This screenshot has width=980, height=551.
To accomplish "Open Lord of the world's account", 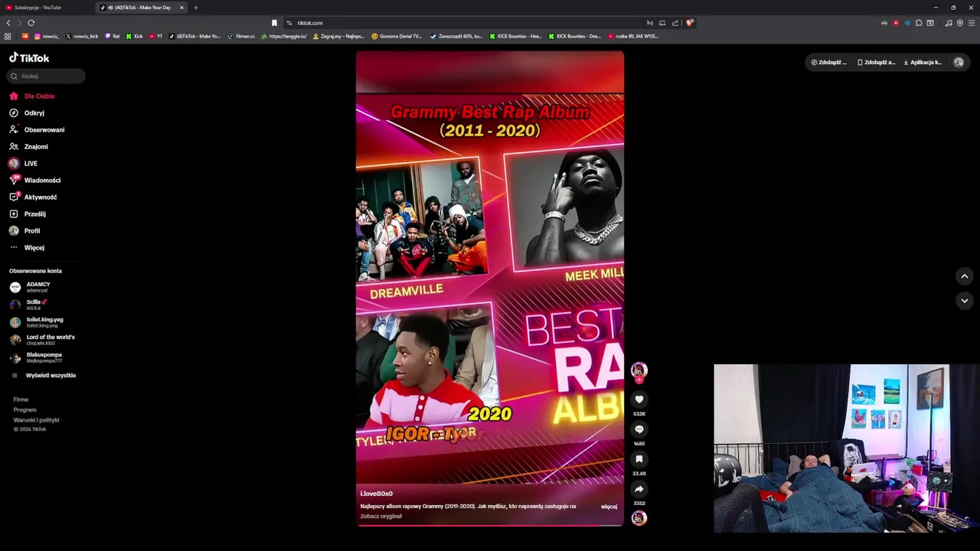I will coord(42,340).
